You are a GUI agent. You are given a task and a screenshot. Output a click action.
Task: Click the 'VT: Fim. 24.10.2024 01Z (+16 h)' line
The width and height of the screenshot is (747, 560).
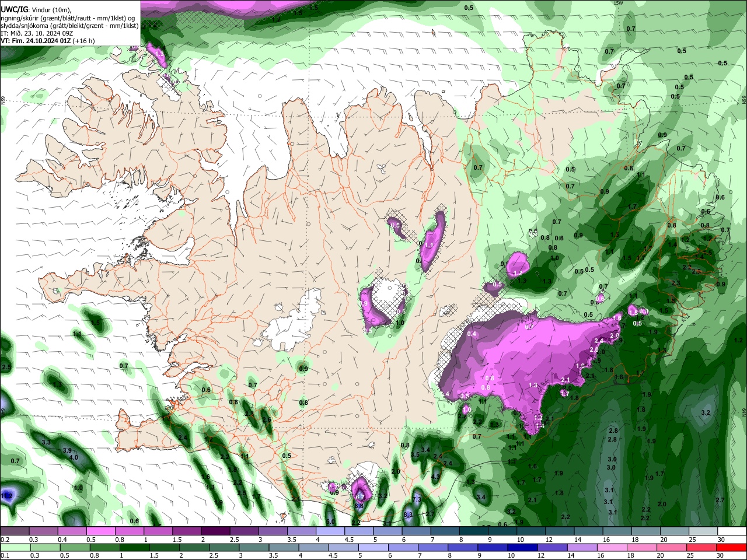click(47, 41)
